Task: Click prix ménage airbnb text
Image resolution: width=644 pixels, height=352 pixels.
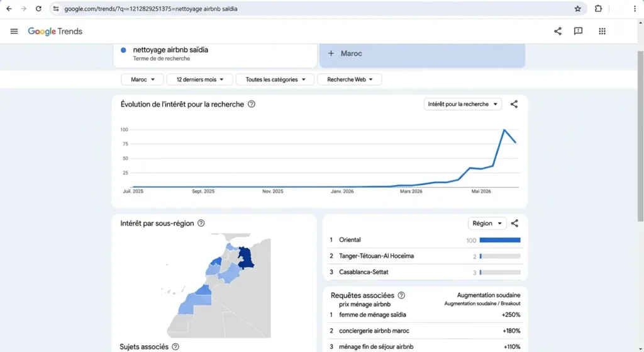Action: [365, 304]
